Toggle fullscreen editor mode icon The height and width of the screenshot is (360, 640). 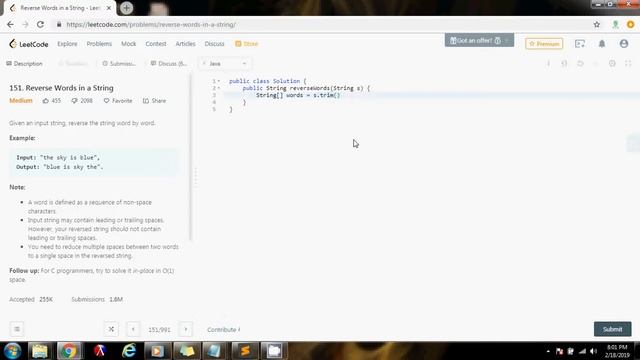click(628, 64)
